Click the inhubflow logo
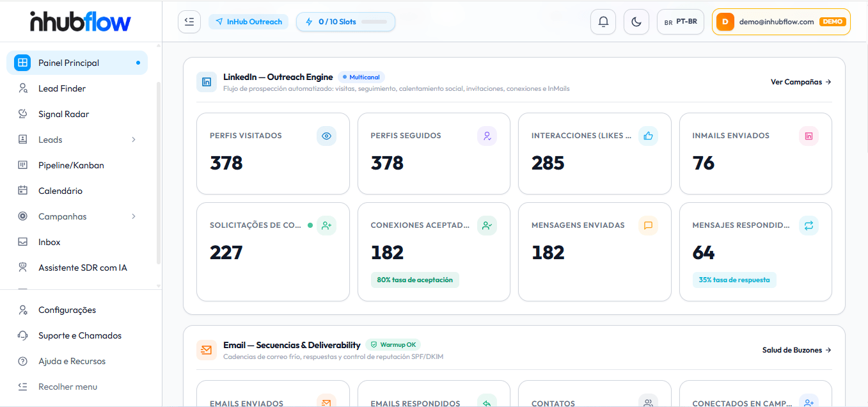 81,22
